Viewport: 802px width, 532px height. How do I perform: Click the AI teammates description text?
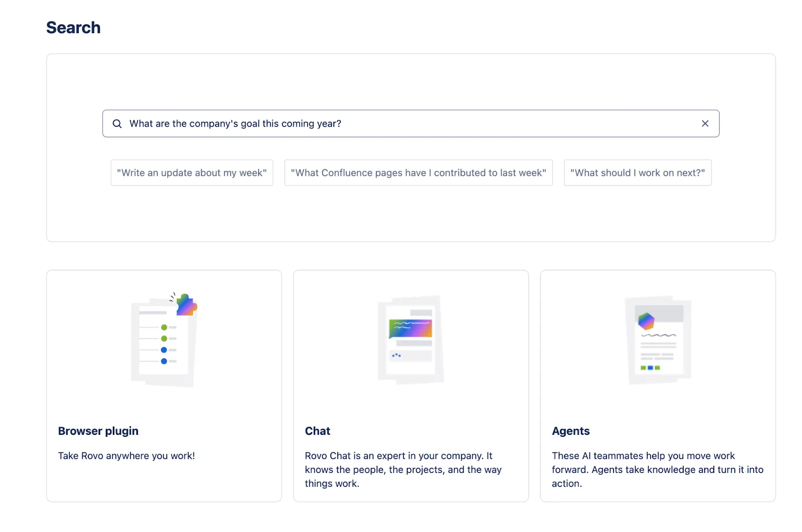(657, 470)
